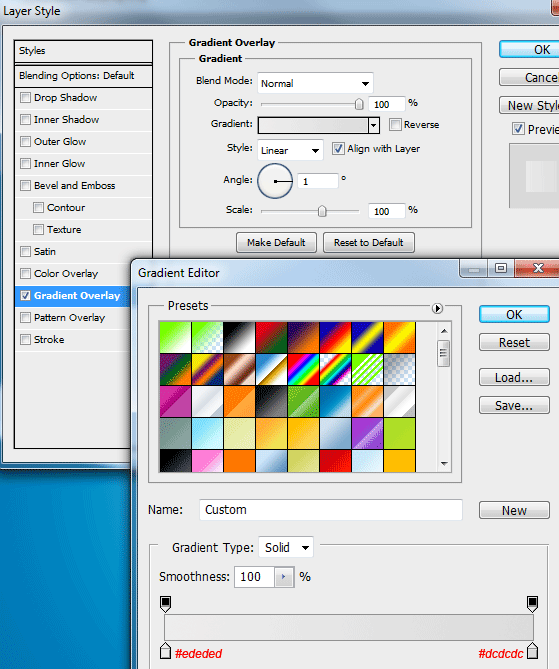This screenshot has width=559, height=669.
Task: Select the Styles header in list
Action: (x=83, y=51)
